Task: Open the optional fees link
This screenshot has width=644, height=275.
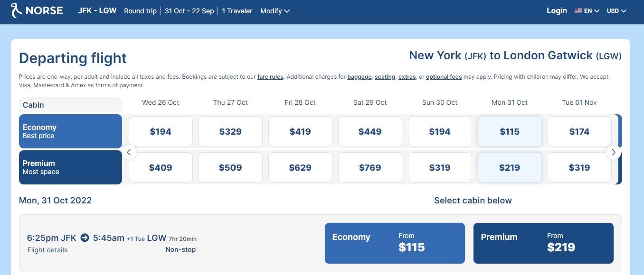Action: [444, 77]
